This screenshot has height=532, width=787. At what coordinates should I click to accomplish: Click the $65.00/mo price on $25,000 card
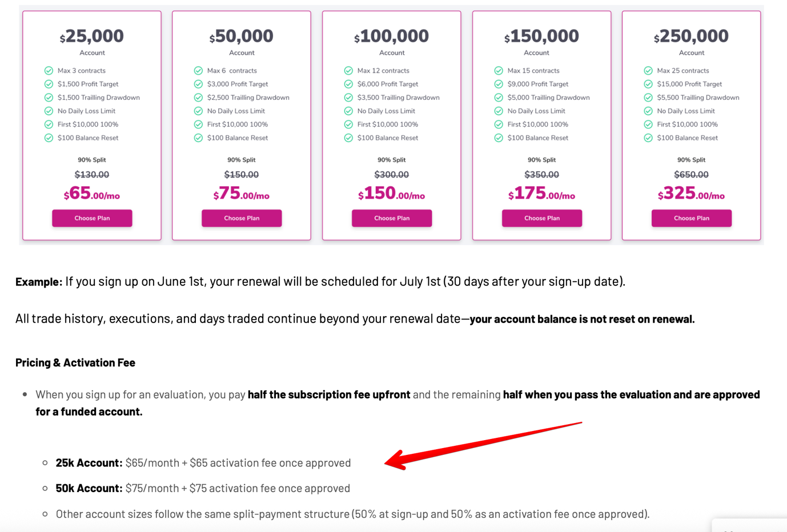(92, 194)
